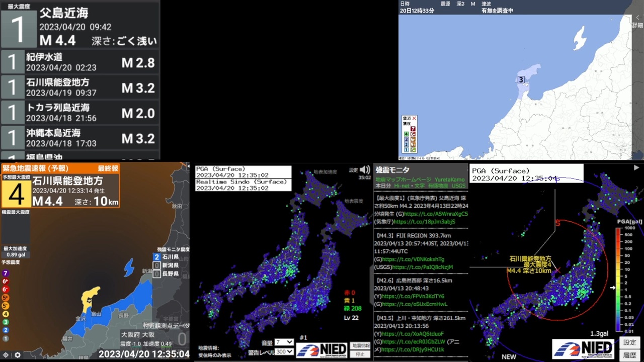Click the play arrow on PGA panel
Image resolution: width=644 pixels, height=362 pixels.
[636, 168]
